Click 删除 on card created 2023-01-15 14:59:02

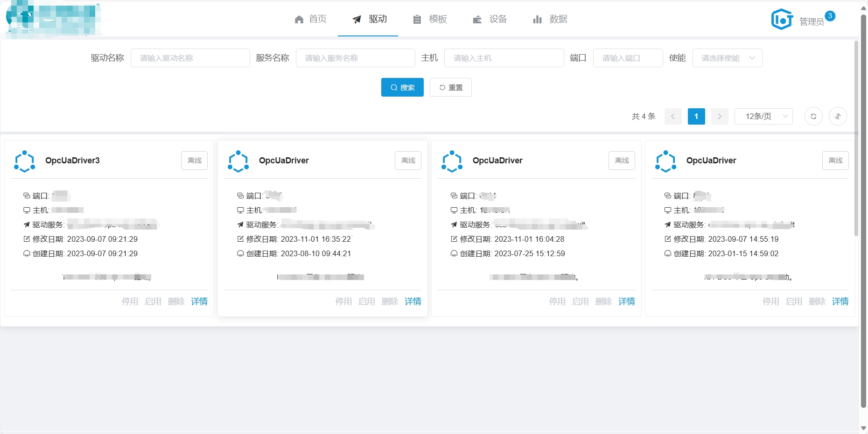817,301
